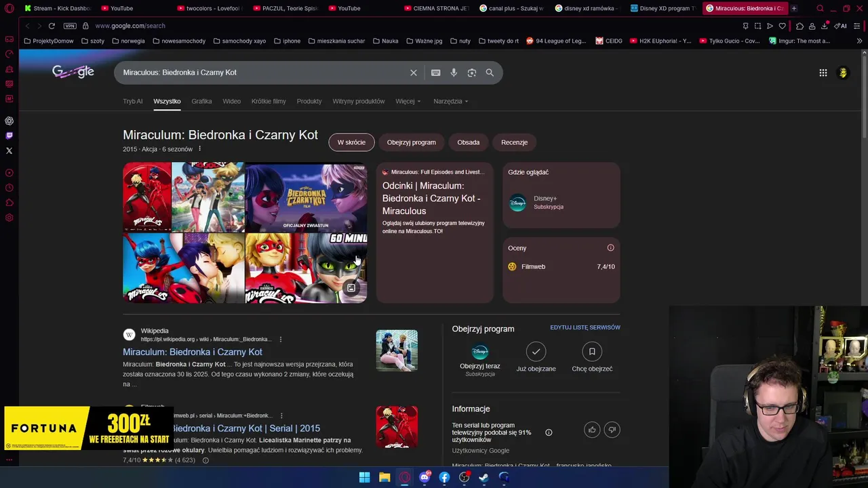Screen dimensions: 868x488
Task: Click the magnifier search submit icon
Action: (490, 73)
